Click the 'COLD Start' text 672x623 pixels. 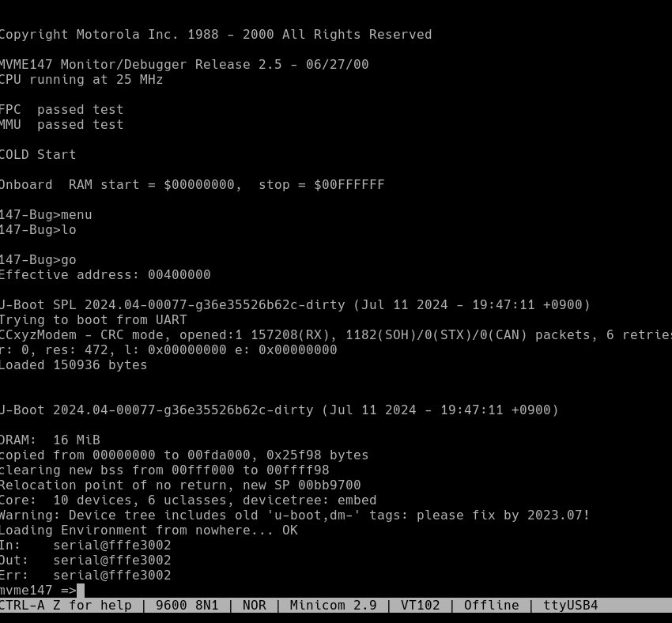(38, 155)
